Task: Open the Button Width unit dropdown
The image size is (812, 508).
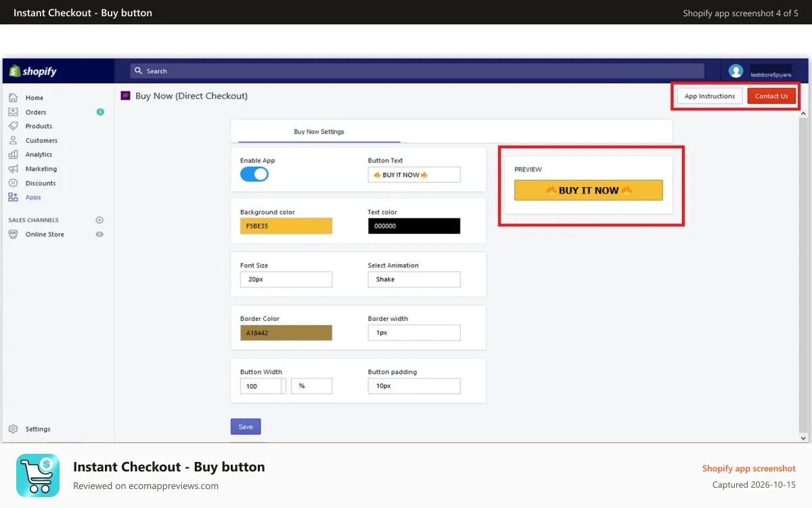Action: pyautogui.click(x=312, y=386)
